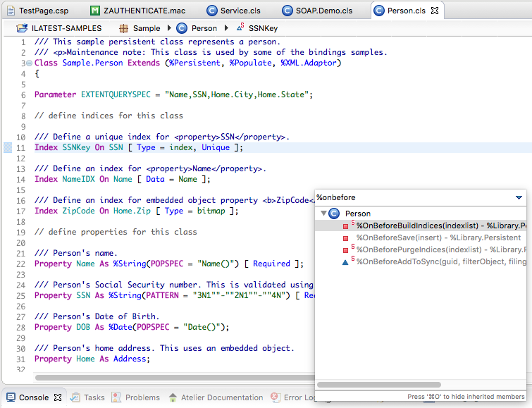Screen dimensions: 532x408
Task: Click the Property Name As %String line
Action: tap(169, 264)
